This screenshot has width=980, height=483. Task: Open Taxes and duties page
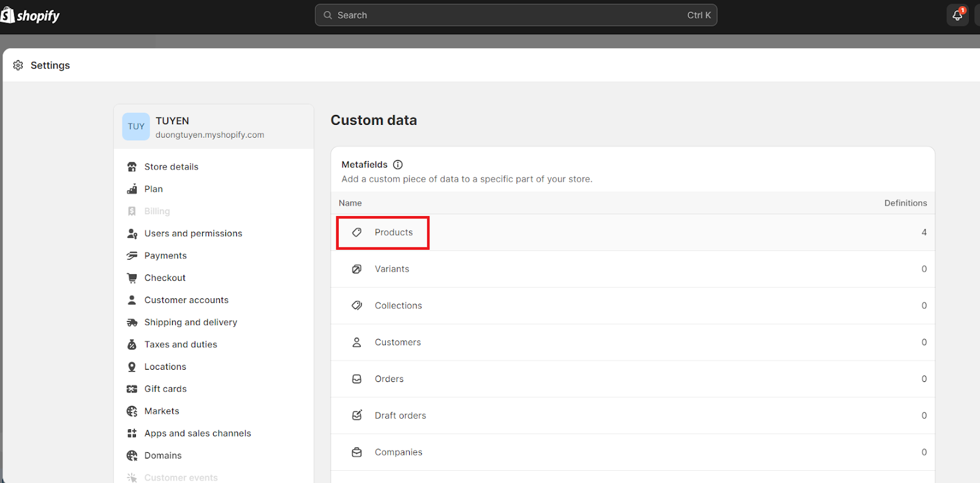[x=181, y=345]
